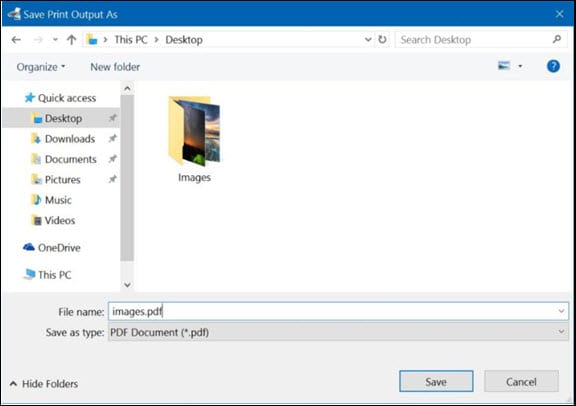Screen dimensions: 576x406
Task: Navigate up one folder level
Action: tap(72, 40)
